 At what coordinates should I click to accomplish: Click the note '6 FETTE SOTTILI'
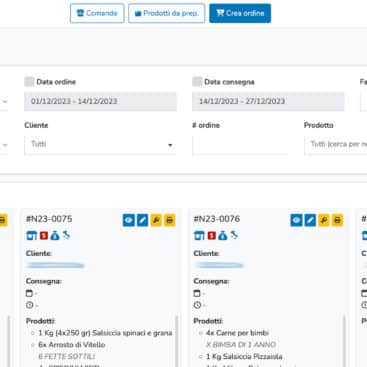click(x=67, y=356)
